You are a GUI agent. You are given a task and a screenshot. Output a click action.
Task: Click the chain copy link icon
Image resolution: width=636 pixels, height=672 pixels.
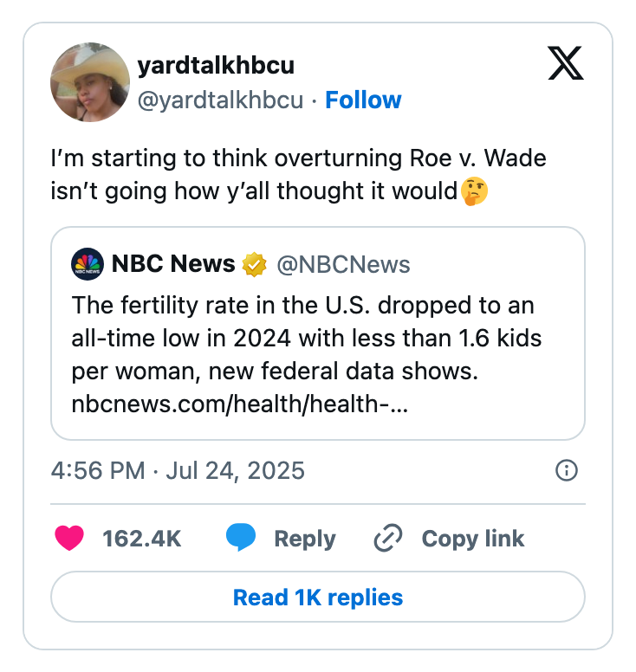click(x=387, y=539)
